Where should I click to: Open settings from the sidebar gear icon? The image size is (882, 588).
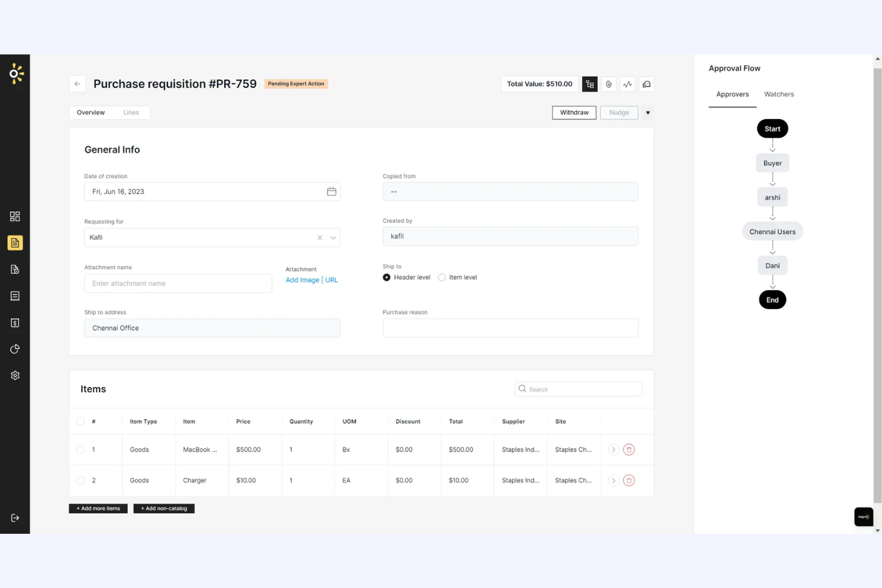point(15,375)
